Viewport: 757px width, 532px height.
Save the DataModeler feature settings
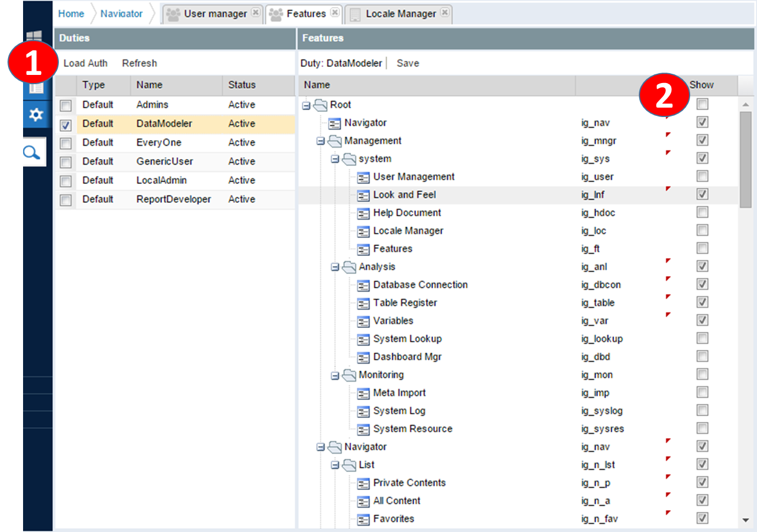408,63
